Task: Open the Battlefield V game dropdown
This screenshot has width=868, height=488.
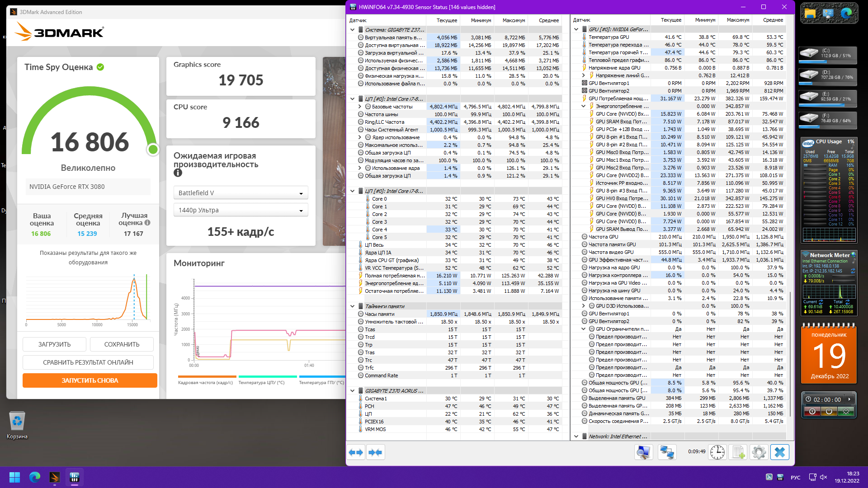Action: coord(241,193)
